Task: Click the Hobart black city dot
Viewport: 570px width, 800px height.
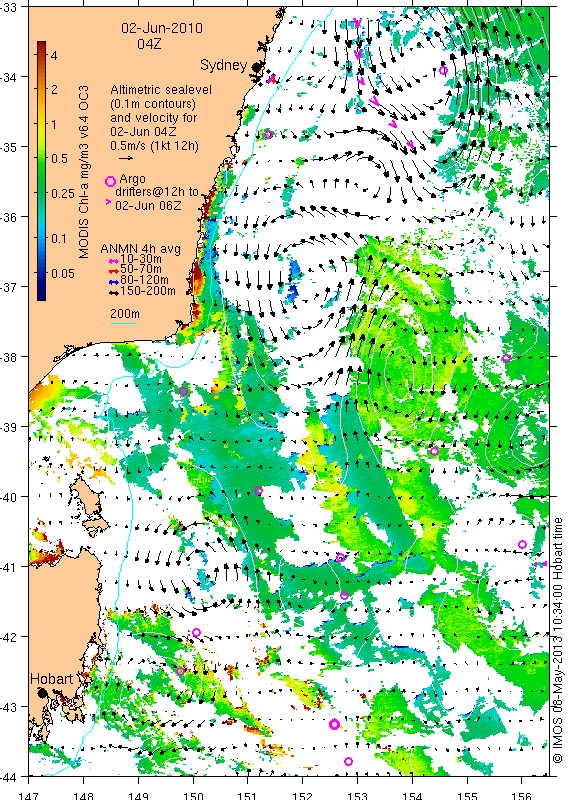Action: (42, 693)
